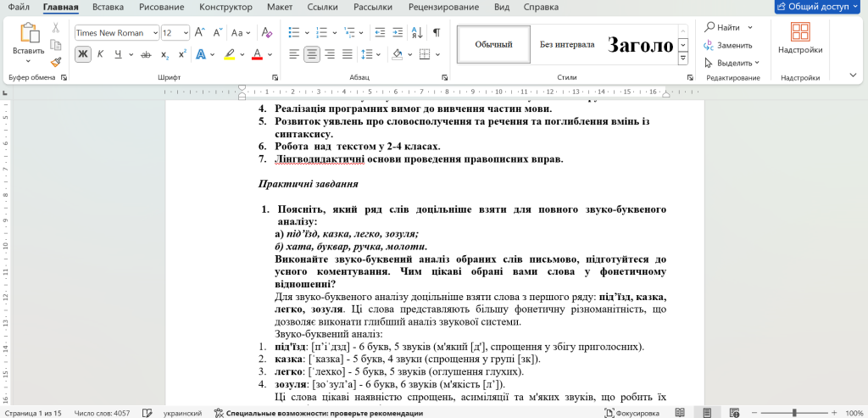
Task: Apply text highlight color marker
Action: [x=229, y=54]
